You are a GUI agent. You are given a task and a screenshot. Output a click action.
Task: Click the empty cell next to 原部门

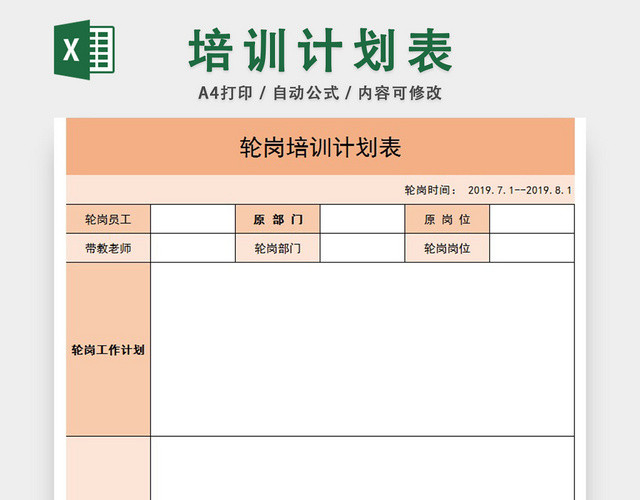(362, 220)
